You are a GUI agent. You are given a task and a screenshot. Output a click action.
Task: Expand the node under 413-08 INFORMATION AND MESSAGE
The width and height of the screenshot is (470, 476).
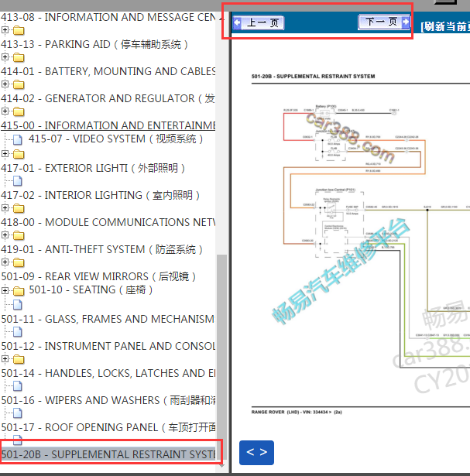click(x=5, y=29)
